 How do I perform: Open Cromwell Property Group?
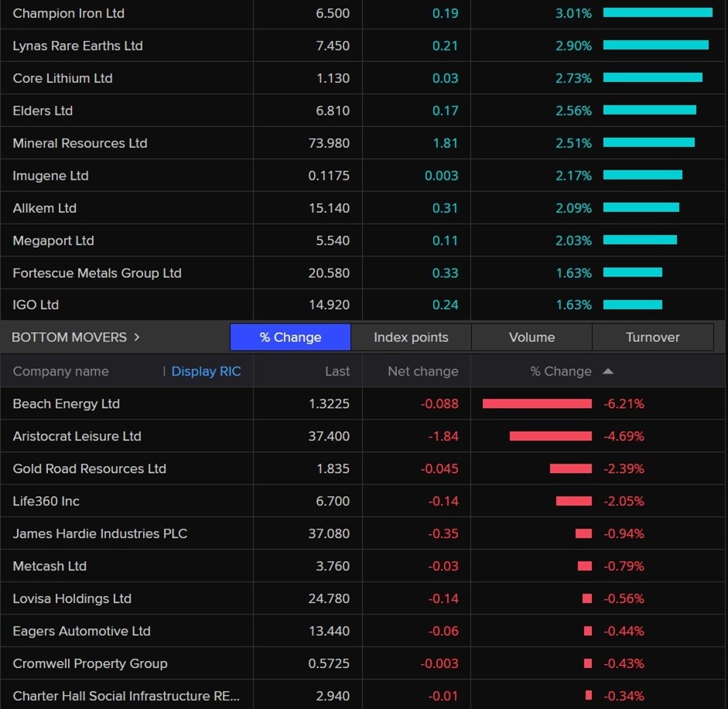point(90,663)
